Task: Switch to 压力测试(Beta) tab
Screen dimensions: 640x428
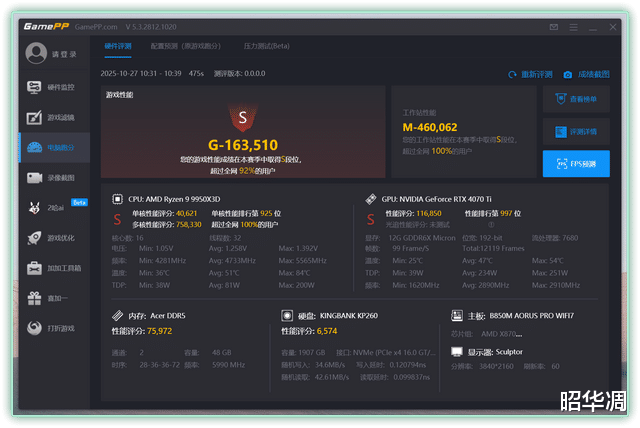Action: click(267, 46)
